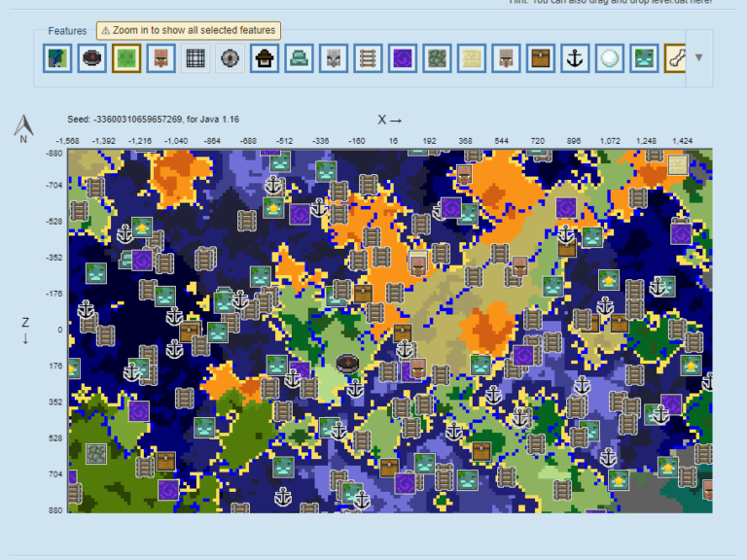Click the 'Zoom in to show all selected features' warning
Screen dimensions: 747x560
point(189,30)
